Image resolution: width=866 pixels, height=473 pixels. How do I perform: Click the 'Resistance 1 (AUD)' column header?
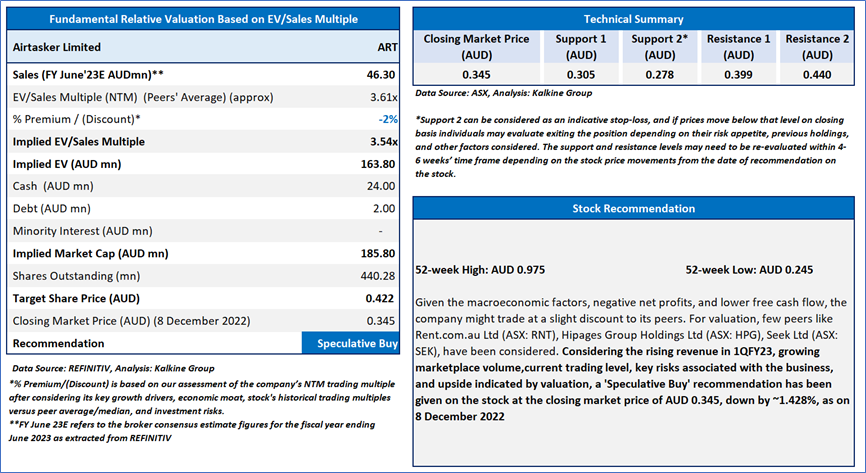[738, 47]
